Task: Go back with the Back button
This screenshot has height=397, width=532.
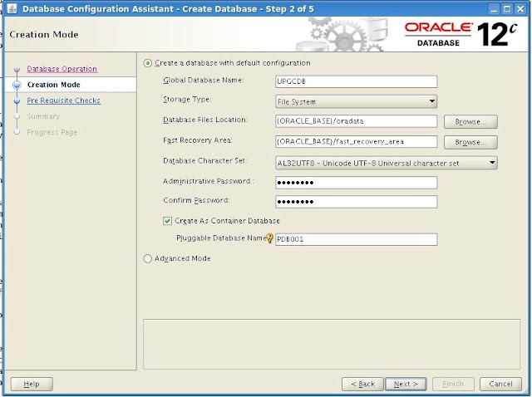Action: pos(362,384)
